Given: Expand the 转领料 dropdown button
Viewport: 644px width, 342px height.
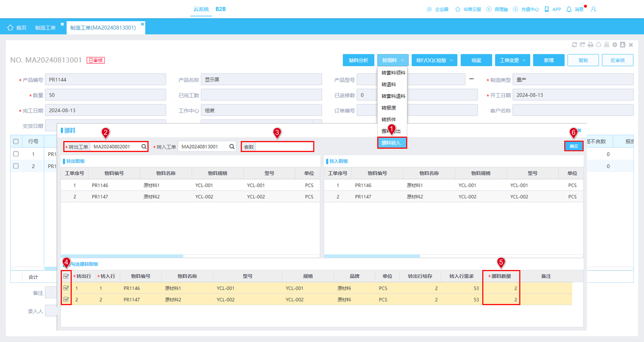Looking at the screenshot, I should point(393,60).
